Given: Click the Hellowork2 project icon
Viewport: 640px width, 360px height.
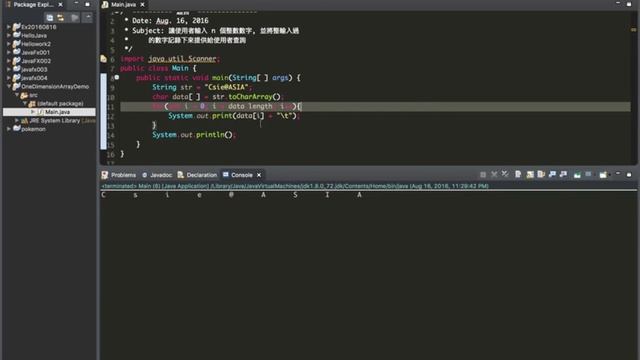Looking at the screenshot, I should pos(16,44).
